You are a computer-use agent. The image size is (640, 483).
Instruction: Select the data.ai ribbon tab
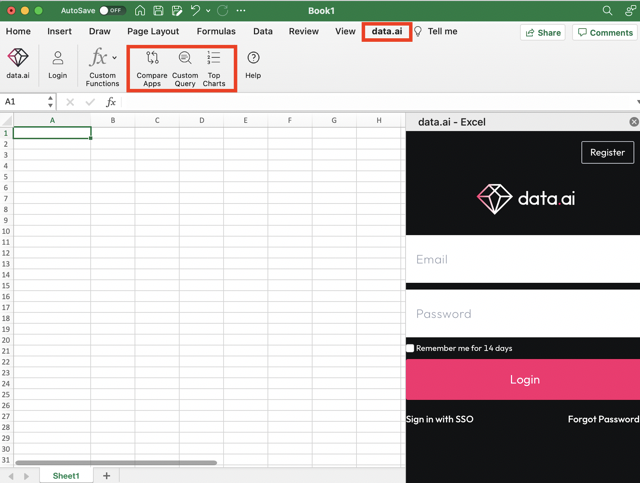387,31
